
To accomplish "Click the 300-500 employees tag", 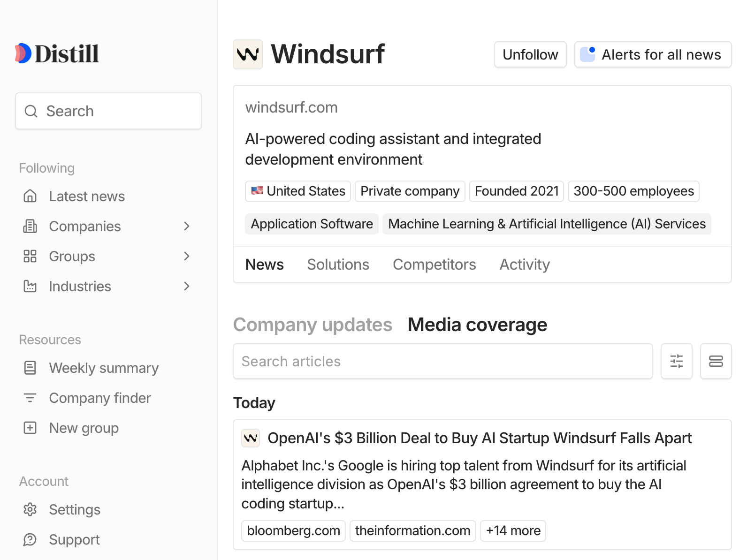I will click(x=634, y=191).
